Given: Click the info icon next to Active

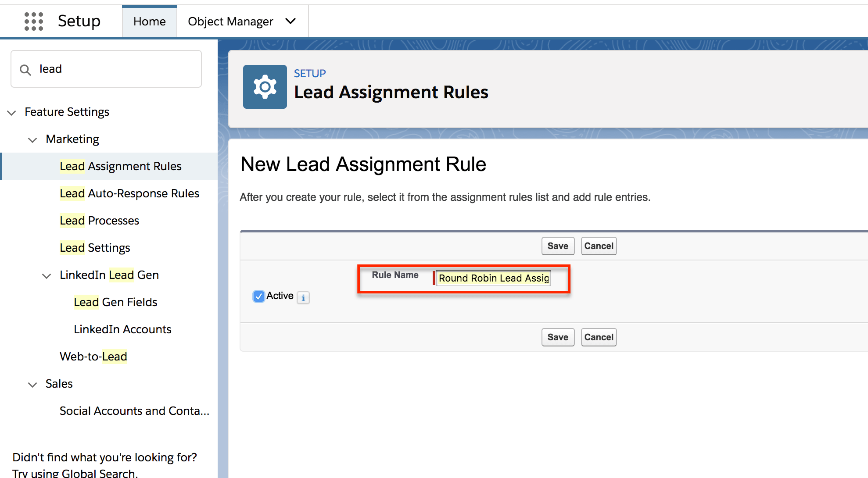Looking at the screenshot, I should pos(303,298).
